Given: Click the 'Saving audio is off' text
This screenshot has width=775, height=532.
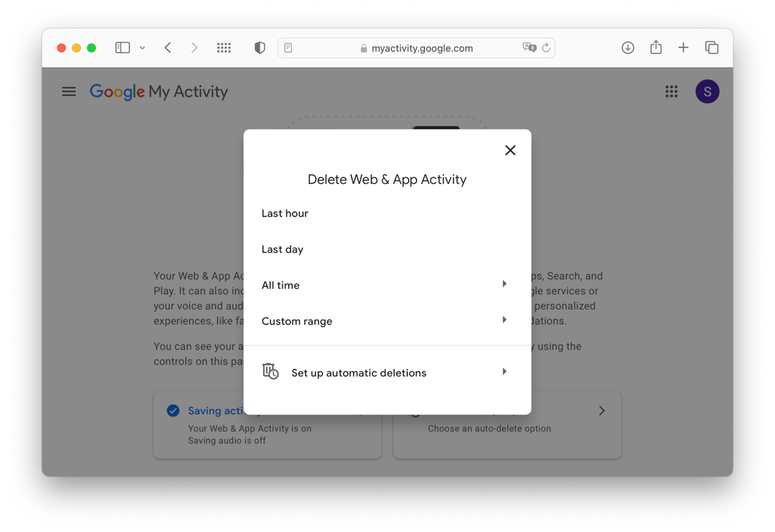Looking at the screenshot, I should pyautogui.click(x=227, y=440).
